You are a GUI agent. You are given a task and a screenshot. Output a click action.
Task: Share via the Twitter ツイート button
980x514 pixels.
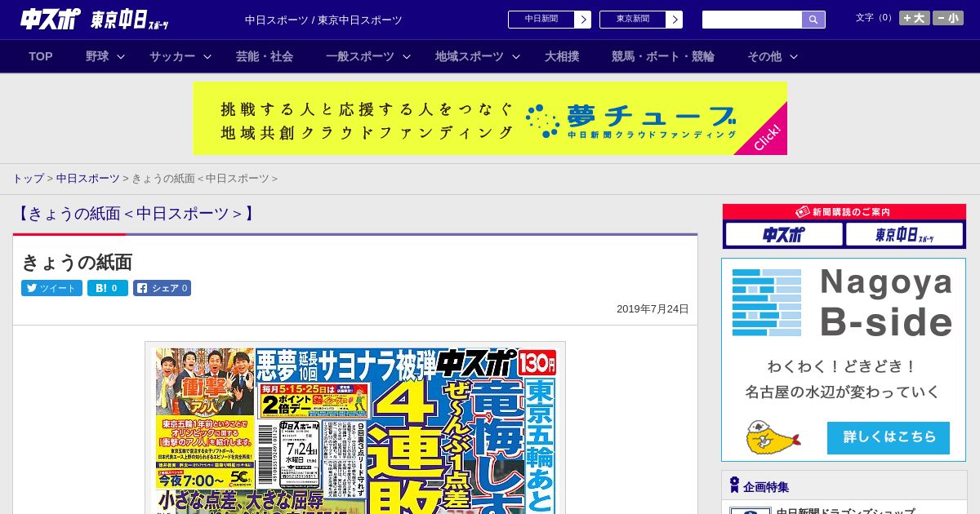pyautogui.click(x=51, y=288)
